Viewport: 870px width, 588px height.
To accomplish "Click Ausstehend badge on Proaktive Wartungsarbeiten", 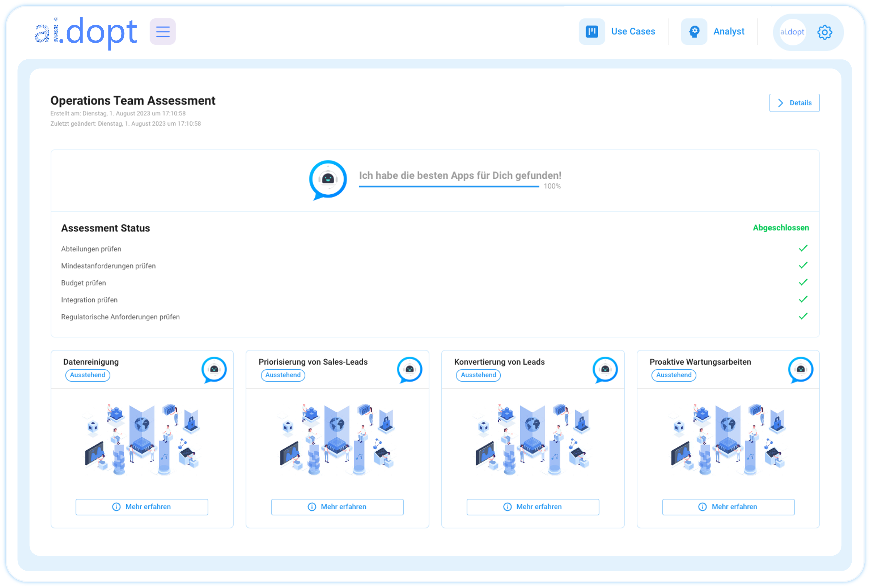I will [x=673, y=375].
